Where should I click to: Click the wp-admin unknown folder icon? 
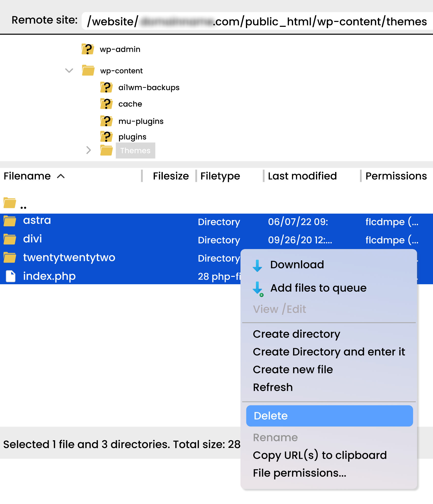[88, 49]
